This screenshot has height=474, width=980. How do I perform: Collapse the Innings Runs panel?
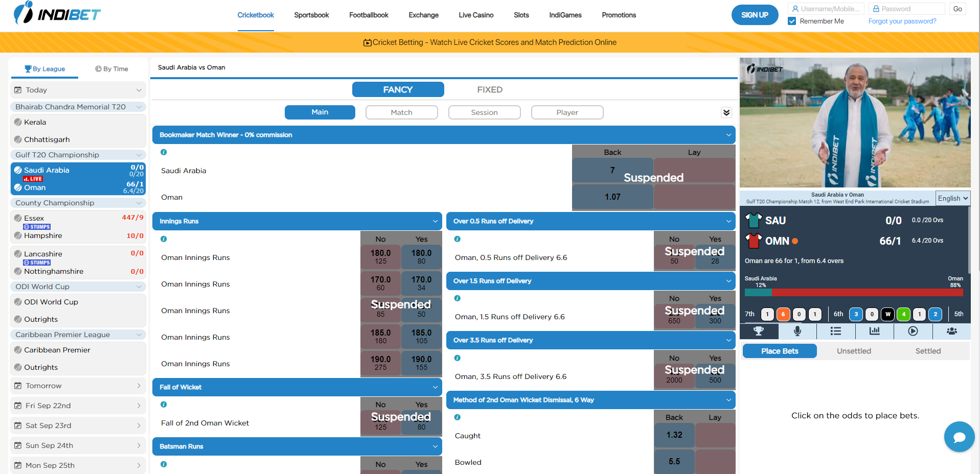435,221
